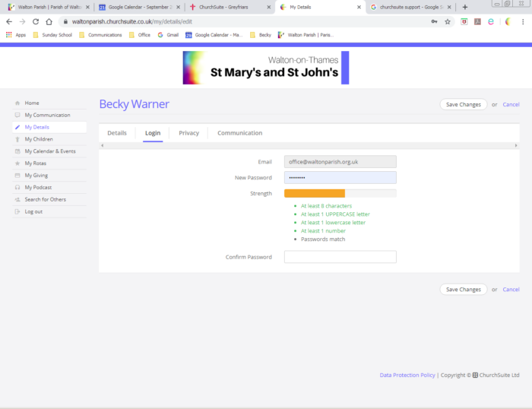The height and width of the screenshot is (409, 532).
Task: Click the My Rotas star icon
Action: (x=17, y=163)
